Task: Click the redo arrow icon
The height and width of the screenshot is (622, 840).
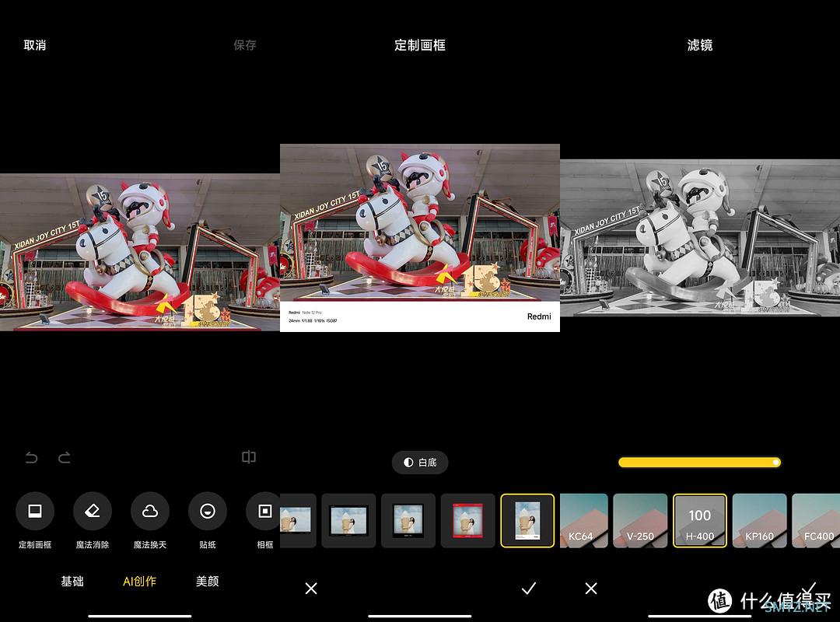Action: 65,458
